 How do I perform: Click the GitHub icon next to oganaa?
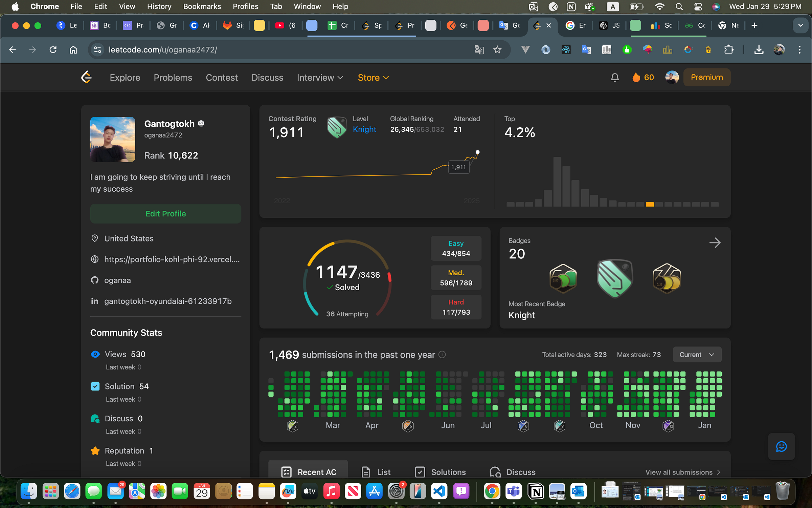click(95, 280)
